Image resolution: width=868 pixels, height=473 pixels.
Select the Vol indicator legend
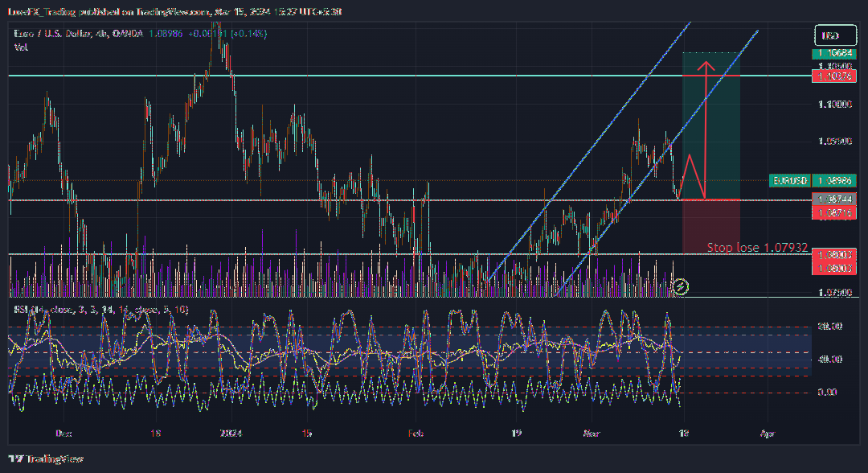click(21, 47)
